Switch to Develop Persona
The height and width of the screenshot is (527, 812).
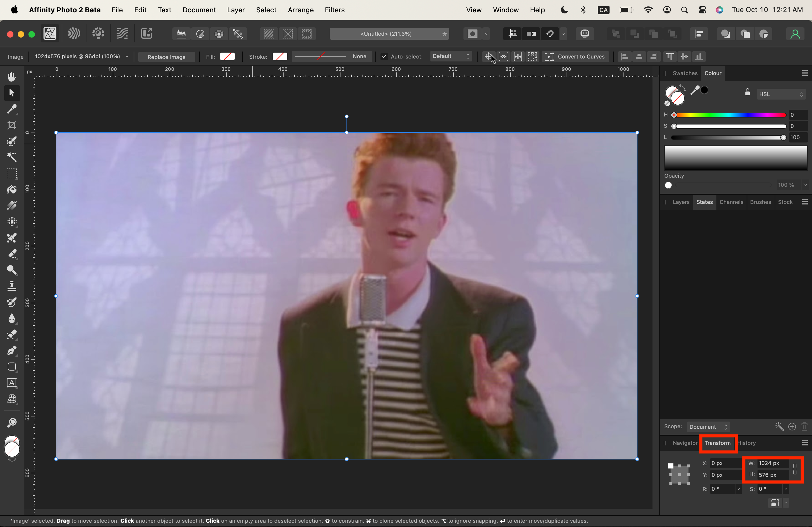tap(98, 33)
